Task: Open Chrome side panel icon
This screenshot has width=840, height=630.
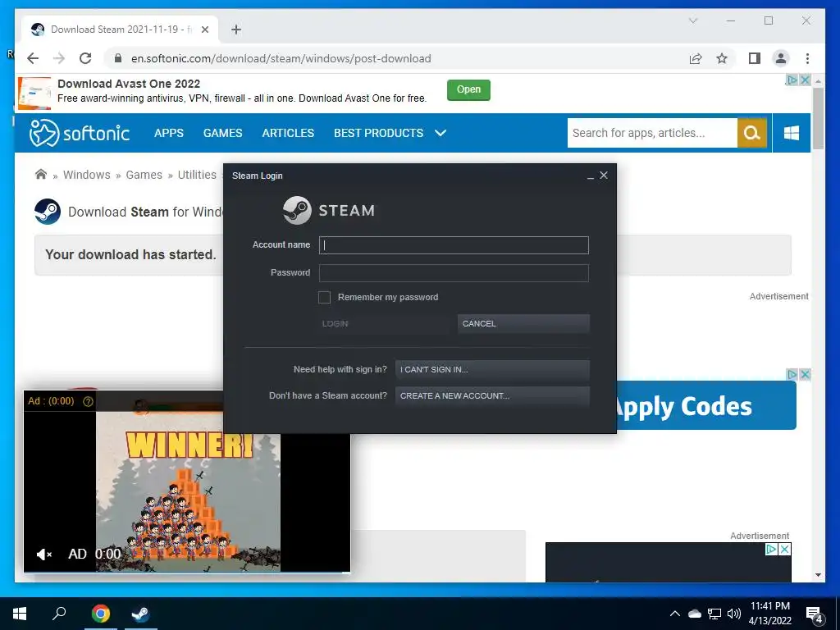Action: click(755, 58)
